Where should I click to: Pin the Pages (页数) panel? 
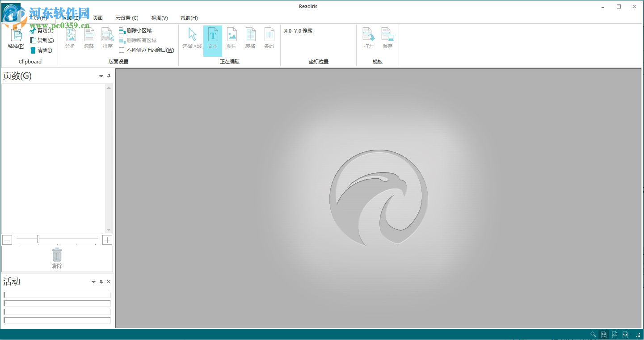coord(109,76)
